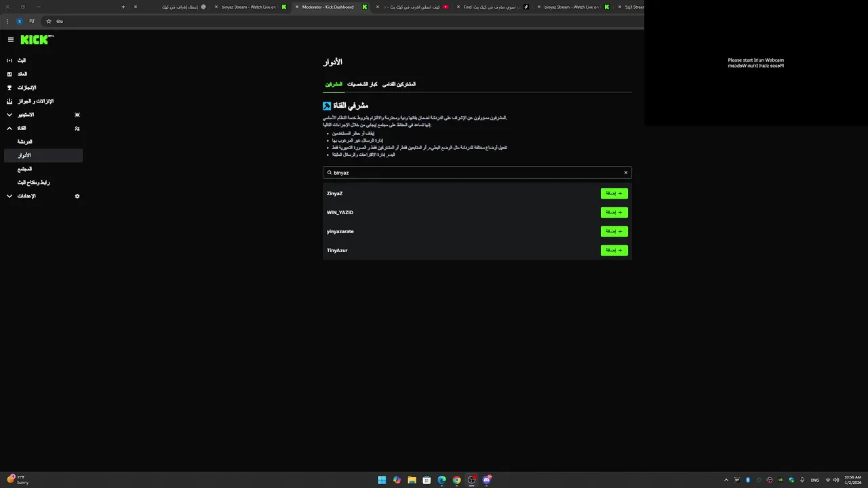Switch to المشتركين القدامى tab

[x=399, y=84]
